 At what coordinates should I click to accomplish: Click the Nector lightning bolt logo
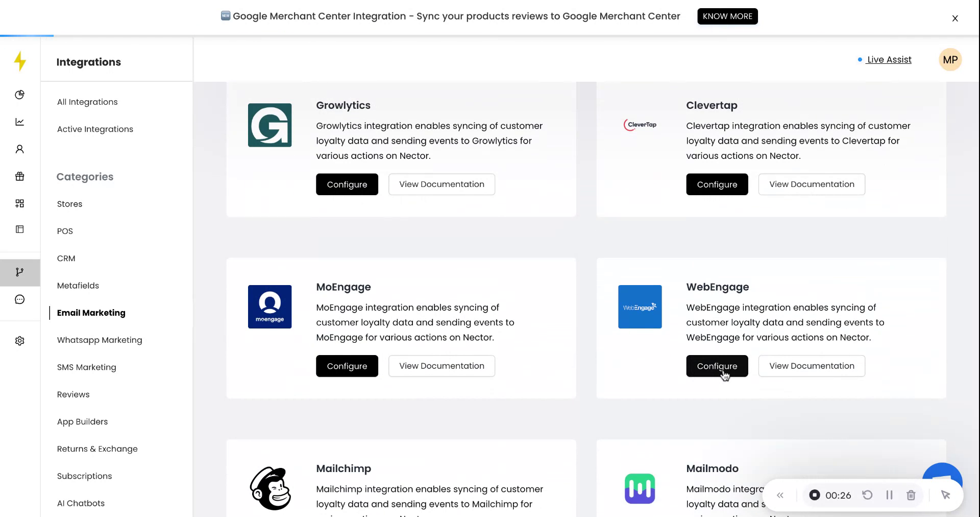coord(20,61)
